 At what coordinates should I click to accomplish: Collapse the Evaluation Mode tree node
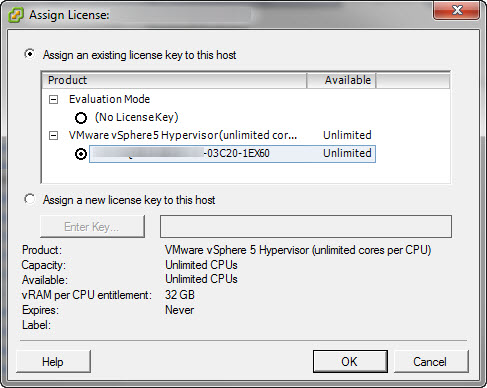tap(53, 99)
